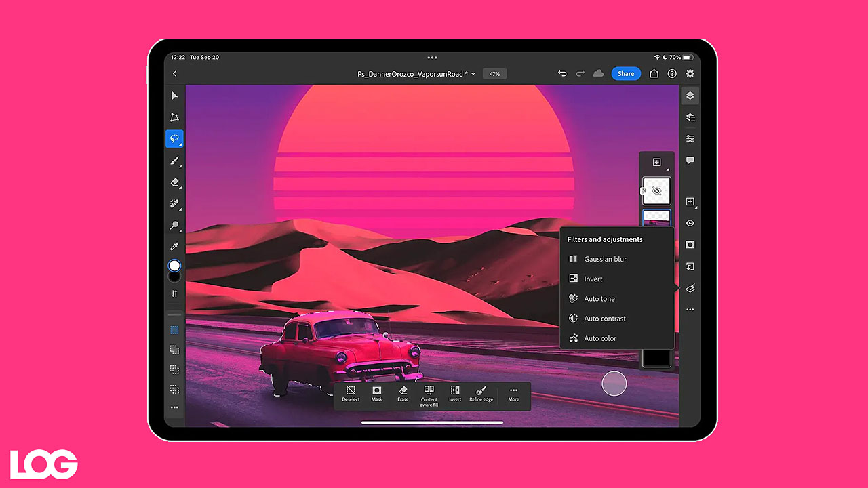This screenshot has height=488, width=868.
Task: Click Deselect in the selection bar
Action: [351, 394]
